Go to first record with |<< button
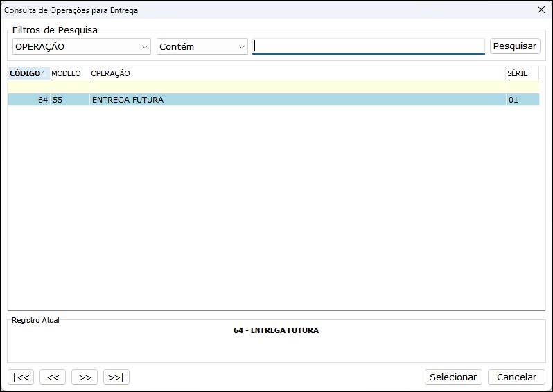Screen dimensions: 553x392 click(21, 377)
